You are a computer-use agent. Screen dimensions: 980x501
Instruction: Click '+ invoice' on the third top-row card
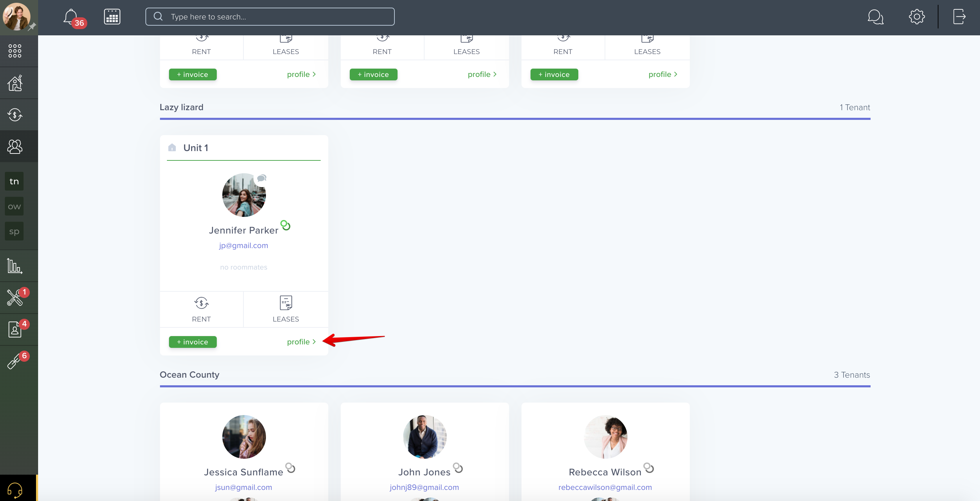tap(554, 74)
